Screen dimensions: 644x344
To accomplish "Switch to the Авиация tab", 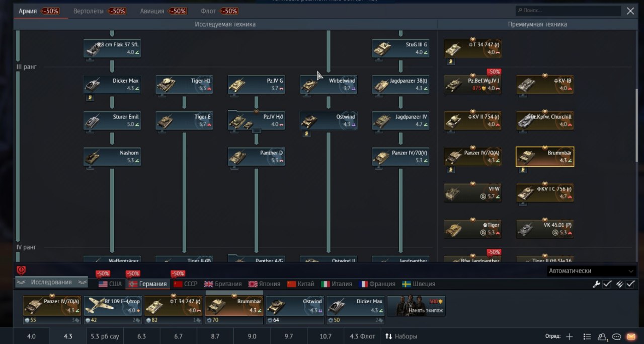I will [164, 11].
